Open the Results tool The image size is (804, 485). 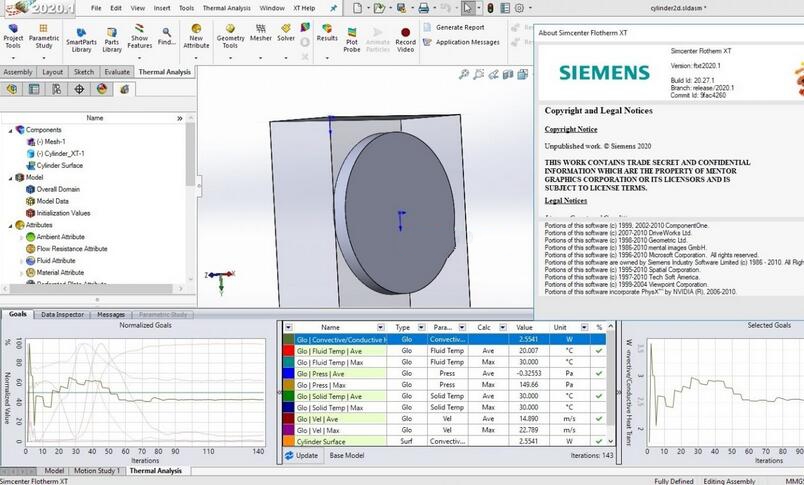click(327, 32)
